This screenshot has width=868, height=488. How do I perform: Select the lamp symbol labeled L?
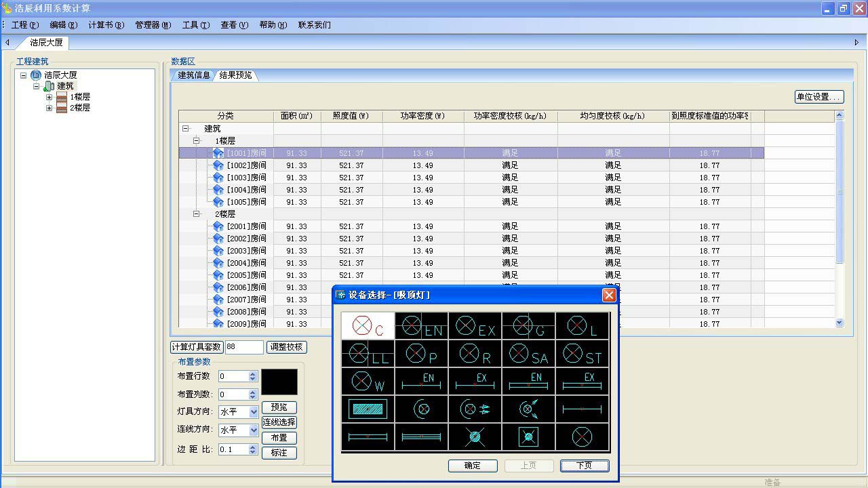click(x=582, y=326)
